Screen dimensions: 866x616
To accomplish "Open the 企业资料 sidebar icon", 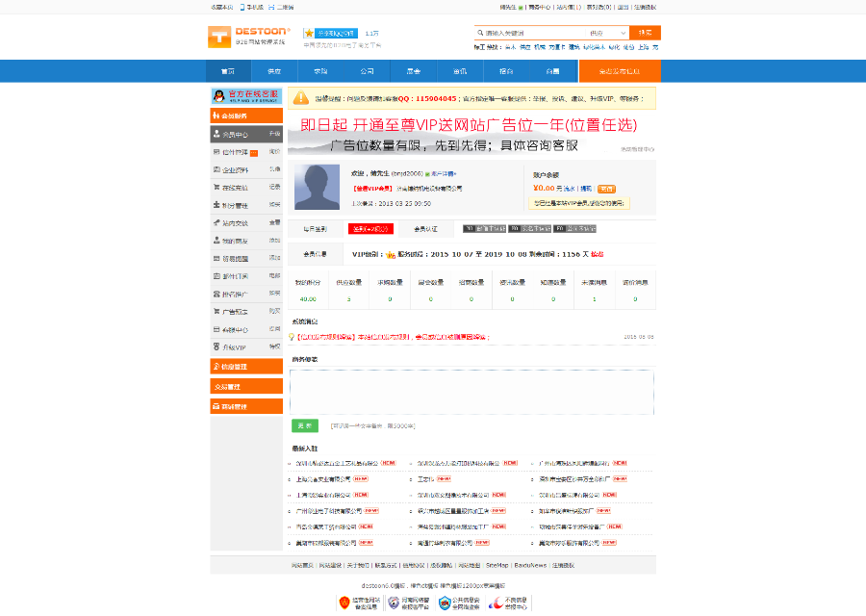I will coord(216,170).
